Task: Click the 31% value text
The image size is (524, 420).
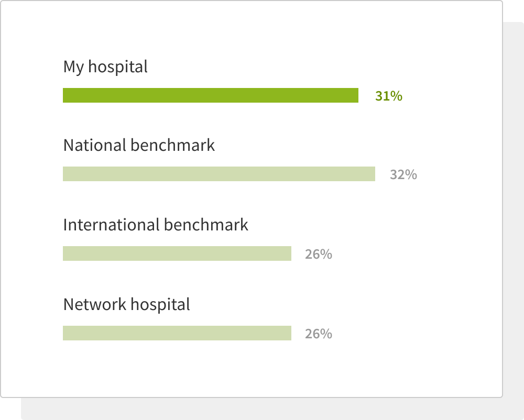Action: (389, 96)
